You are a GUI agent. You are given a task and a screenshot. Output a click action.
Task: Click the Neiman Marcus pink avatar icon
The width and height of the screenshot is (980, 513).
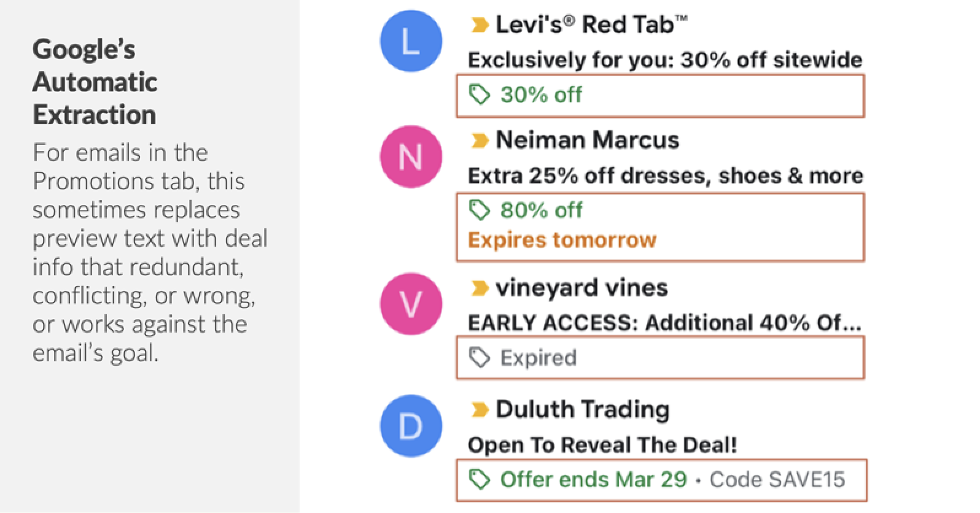pyautogui.click(x=411, y=156)
